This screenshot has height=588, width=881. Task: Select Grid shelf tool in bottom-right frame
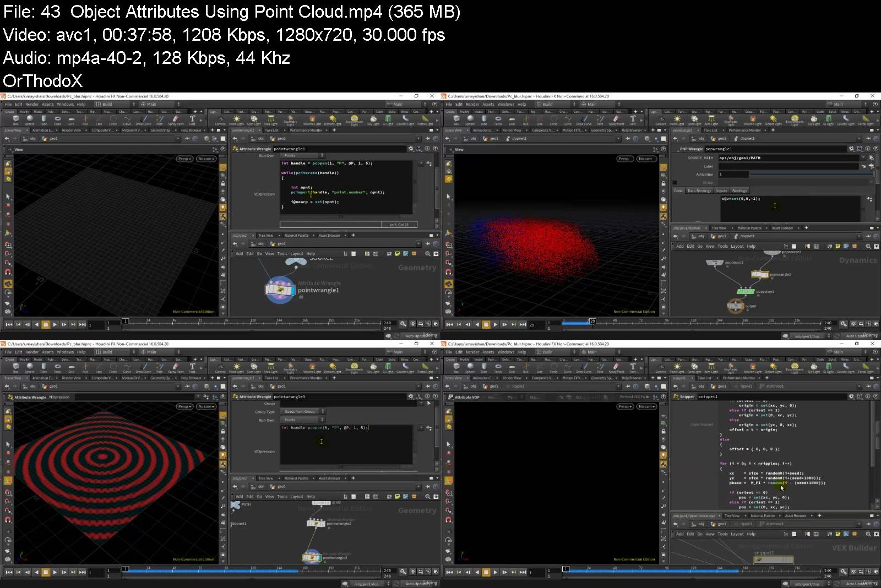click(512, 368)
